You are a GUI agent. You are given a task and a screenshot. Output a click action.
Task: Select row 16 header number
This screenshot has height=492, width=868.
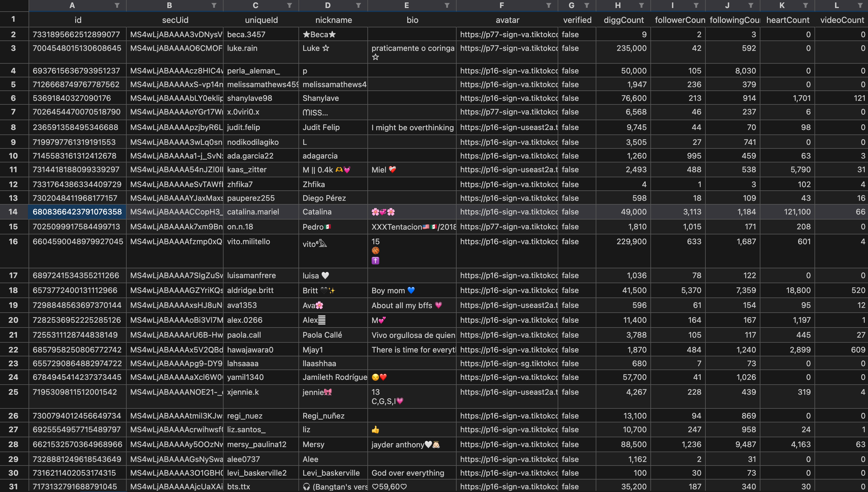[x=13, y=242]
